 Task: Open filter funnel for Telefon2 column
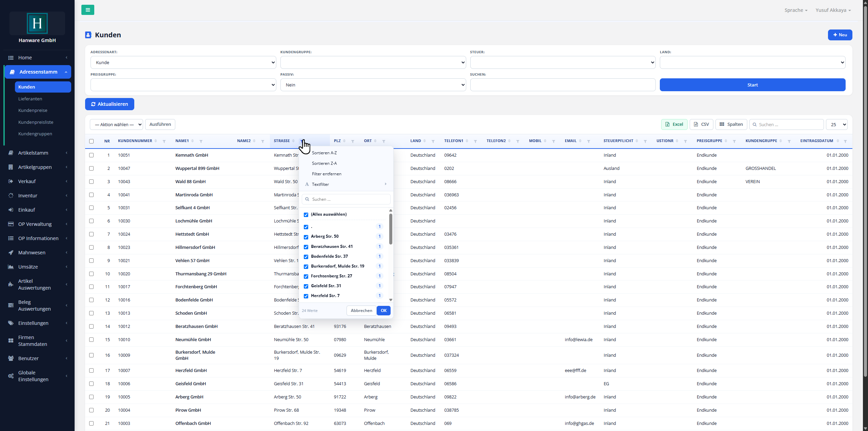(518, 141)
